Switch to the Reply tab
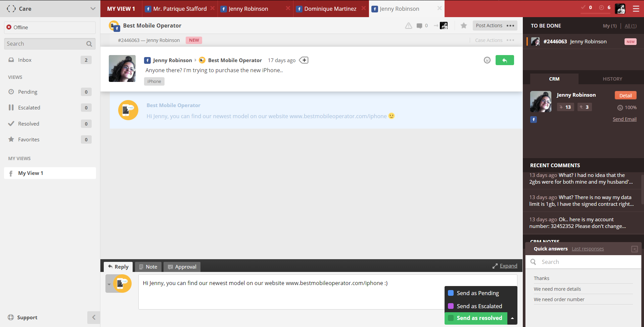This screenshot has height=327, width=644. (x=118, y=267)
